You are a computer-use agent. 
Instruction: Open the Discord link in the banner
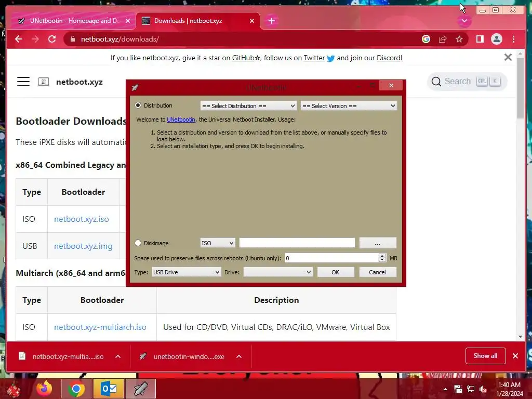tap(389, 58)
